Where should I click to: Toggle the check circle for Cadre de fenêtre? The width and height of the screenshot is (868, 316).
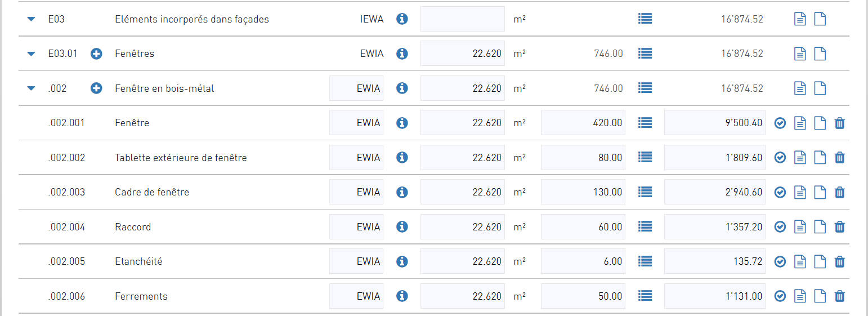pyautogui.click(x=780, y=193)
